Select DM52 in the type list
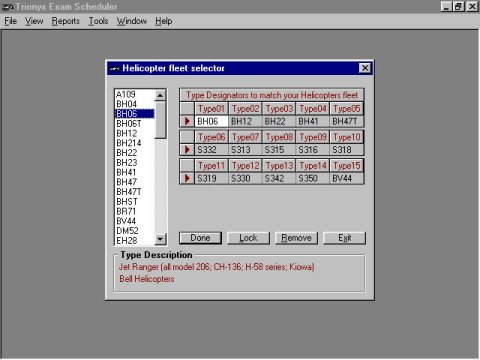The image size is (480, 360). coord(134,231)
